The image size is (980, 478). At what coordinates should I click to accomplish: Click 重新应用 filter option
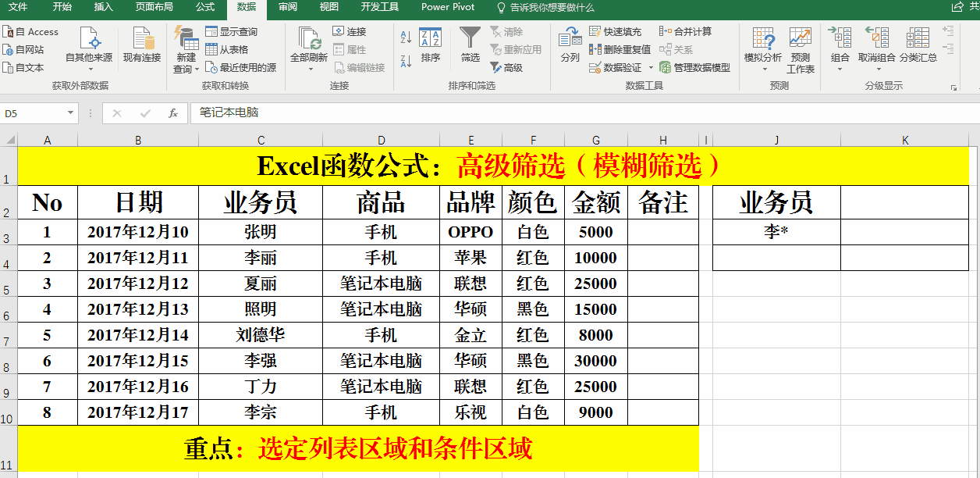coord(516,50)
